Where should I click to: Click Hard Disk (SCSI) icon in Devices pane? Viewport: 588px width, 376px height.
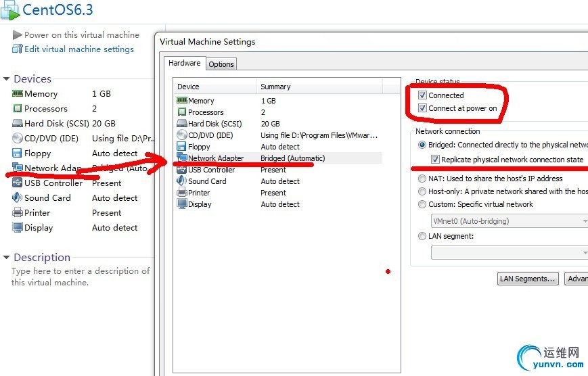(x=17, y=123)
